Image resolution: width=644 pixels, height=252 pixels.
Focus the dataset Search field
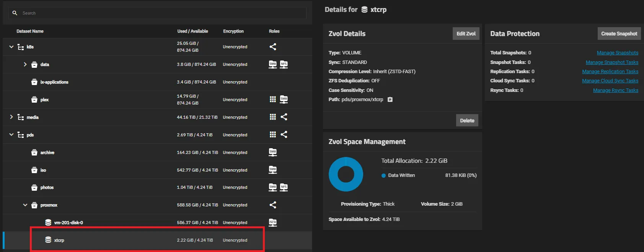pos(157,13)
